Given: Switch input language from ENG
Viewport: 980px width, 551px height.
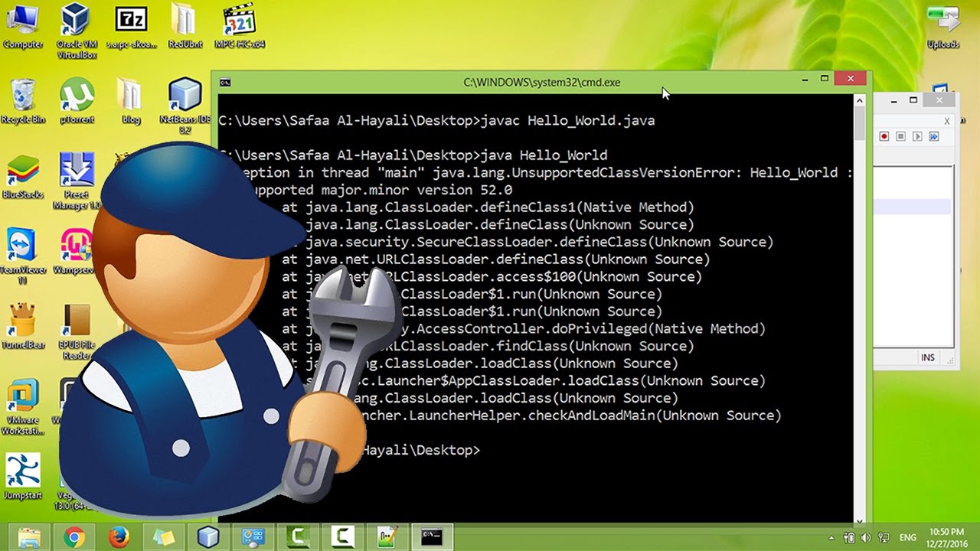Looking at the screenshot, I should point(907,537).
